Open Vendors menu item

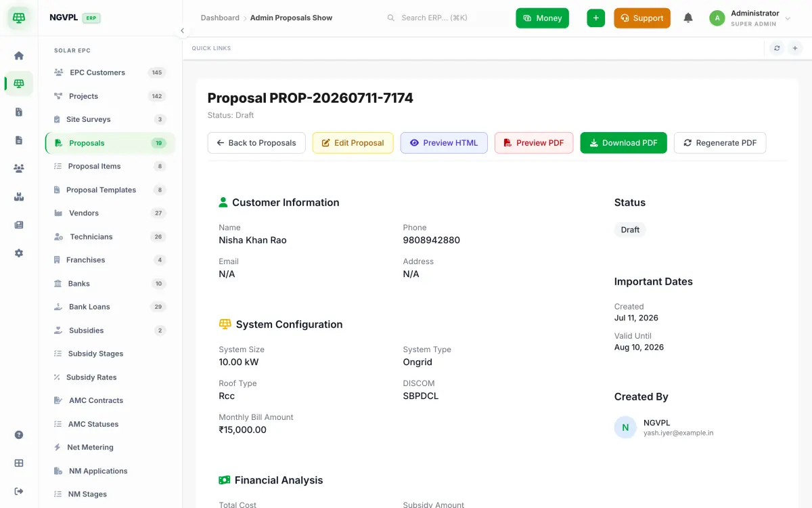[110, 213]
